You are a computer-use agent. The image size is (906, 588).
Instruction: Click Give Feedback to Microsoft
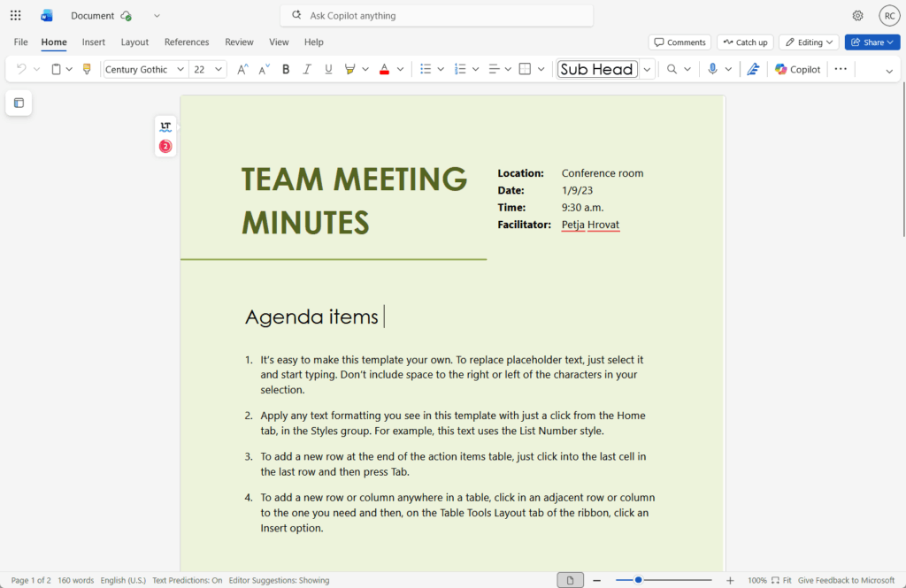pyautogui.click(x=846, y=580)
